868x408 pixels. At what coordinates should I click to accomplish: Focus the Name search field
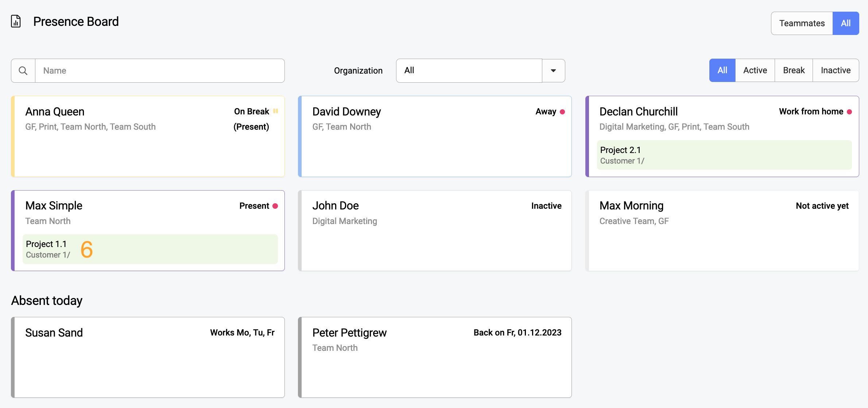[x=160, y=71]
